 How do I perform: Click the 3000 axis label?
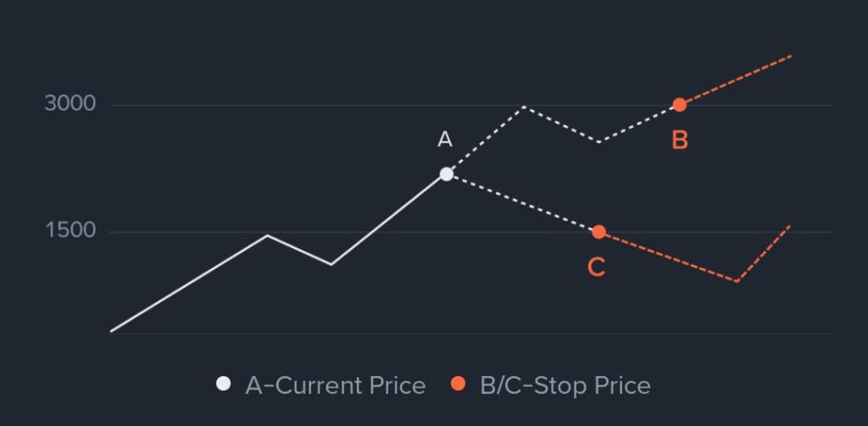70,104
